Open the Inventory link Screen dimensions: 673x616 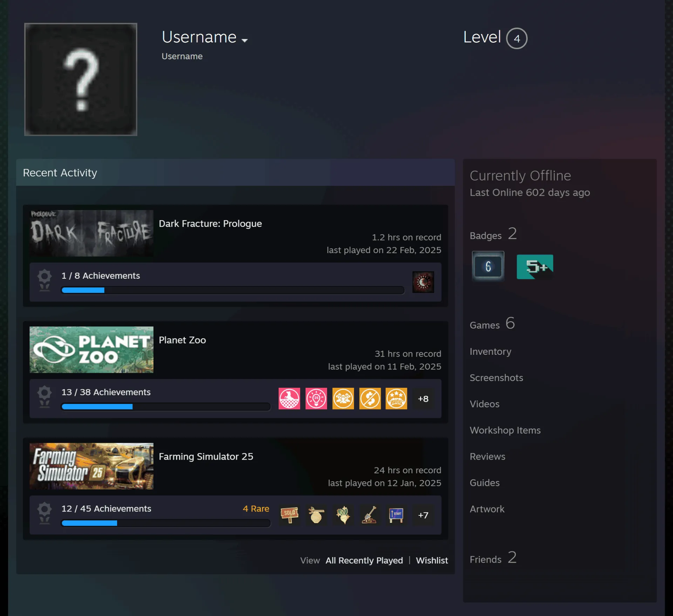click(x=490, y=351)
